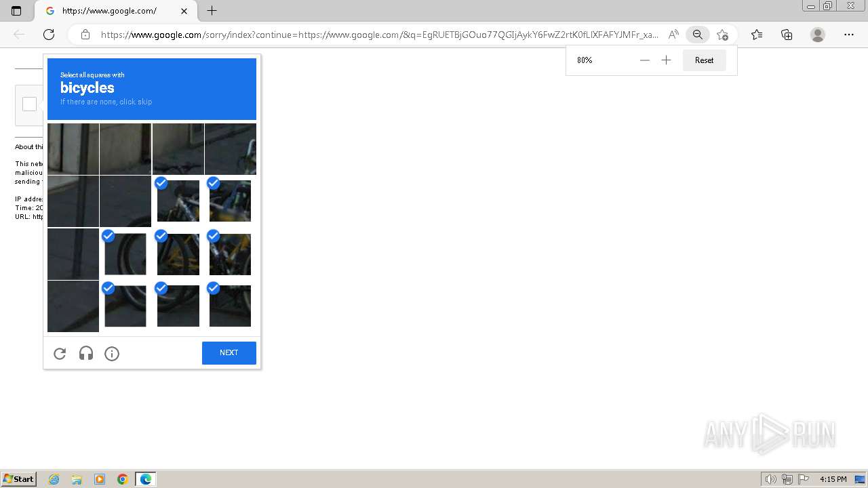Decrease zoom with minus button
The height and width of the screenshot is (488, 868).
pyautogui.click(x=645, y=60)
